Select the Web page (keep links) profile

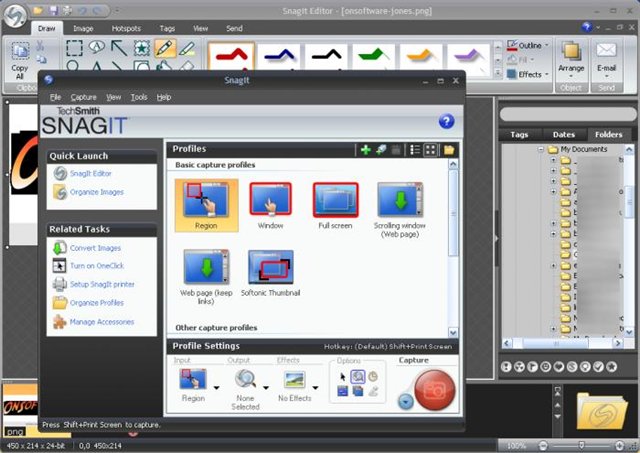click(206, 277)
